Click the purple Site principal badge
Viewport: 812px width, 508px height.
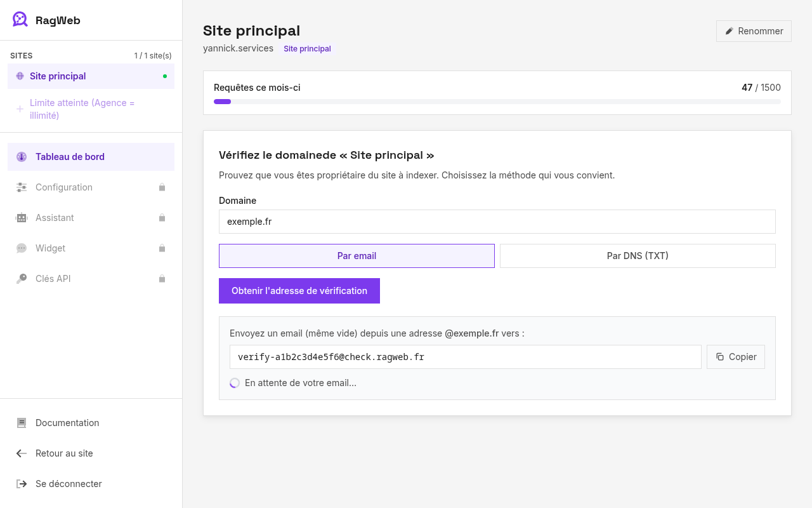pyautogui.click(x=307, y=49)
